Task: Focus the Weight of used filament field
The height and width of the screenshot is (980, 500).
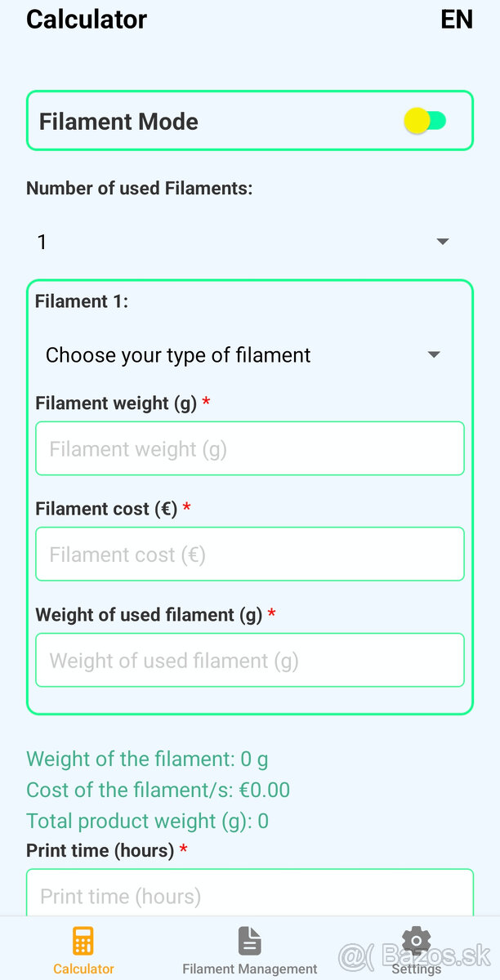Action: point(250,660)
